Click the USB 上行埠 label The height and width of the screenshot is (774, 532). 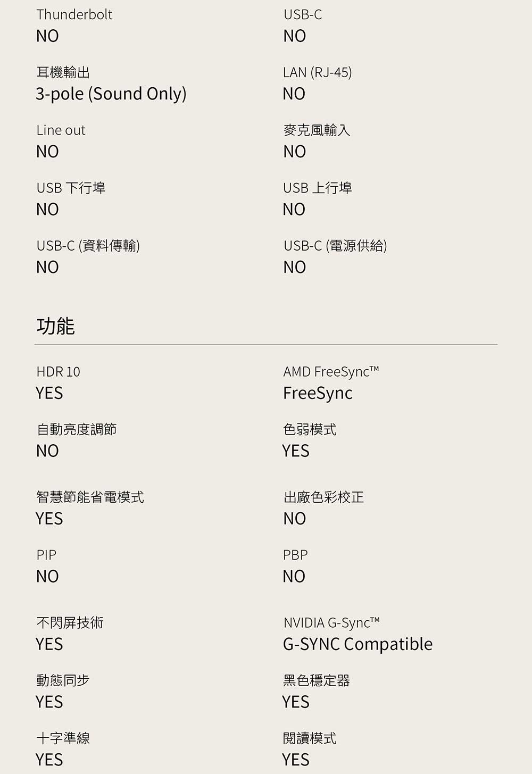point(317,188)
